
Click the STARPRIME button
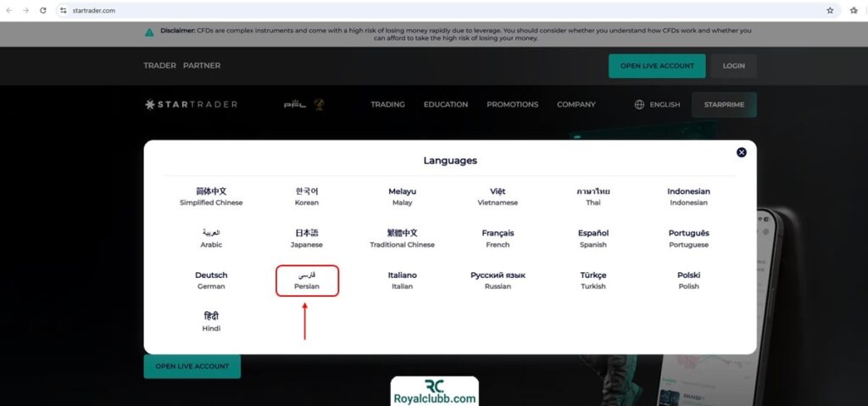[x=724, y=105]
